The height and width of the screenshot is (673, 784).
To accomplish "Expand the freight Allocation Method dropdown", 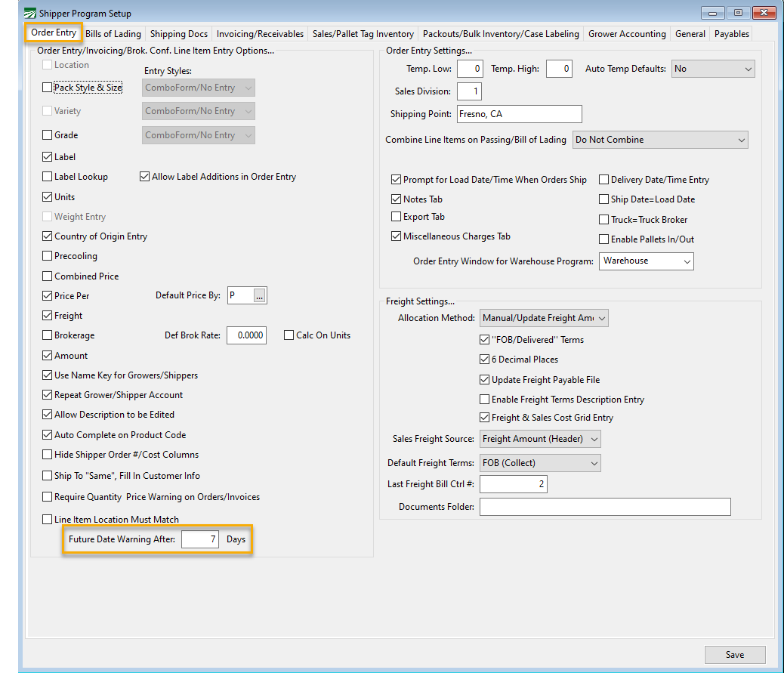I will tap(544, 318).
